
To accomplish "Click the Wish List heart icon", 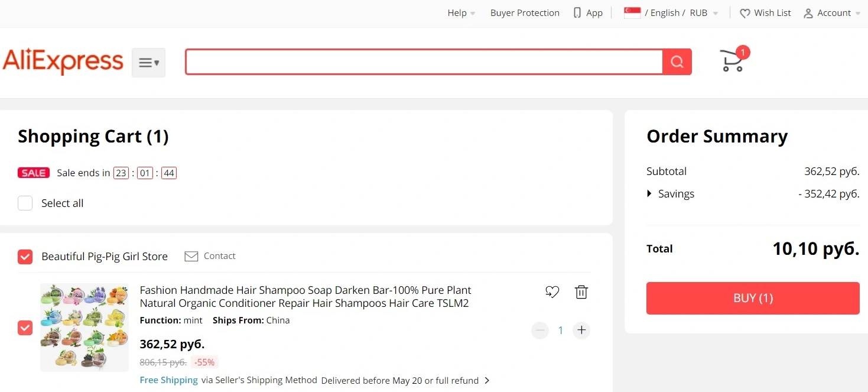I will point(745,13).
